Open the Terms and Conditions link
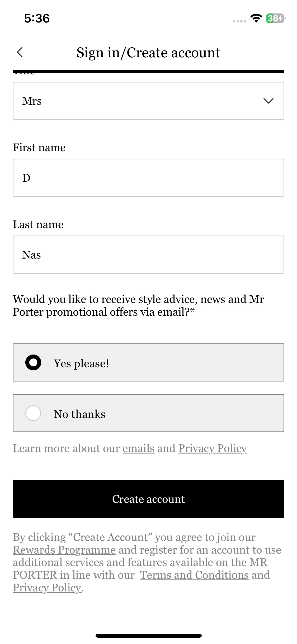297x644 pixels. pyautogui.click(x=195, y=575)
